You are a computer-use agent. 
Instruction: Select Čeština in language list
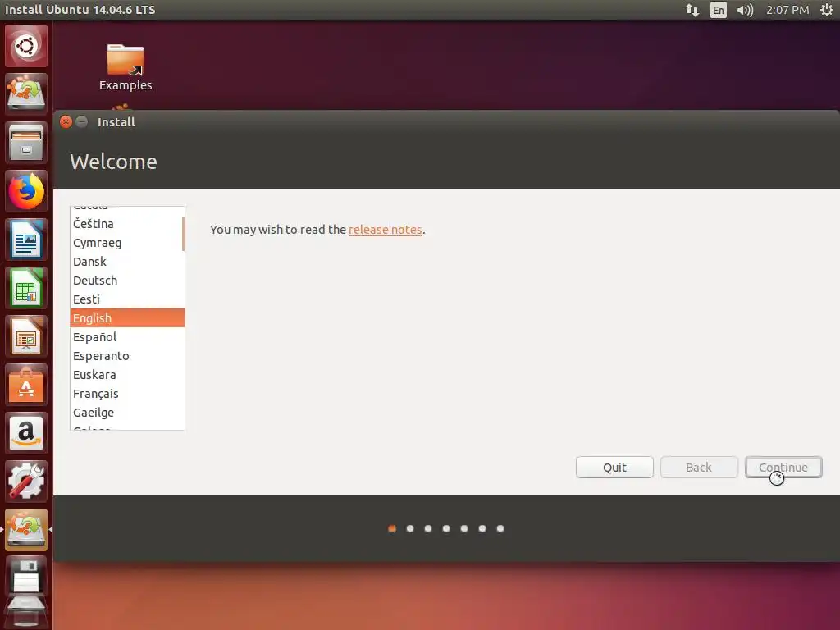pyautogui.click(x=126, y=224)
